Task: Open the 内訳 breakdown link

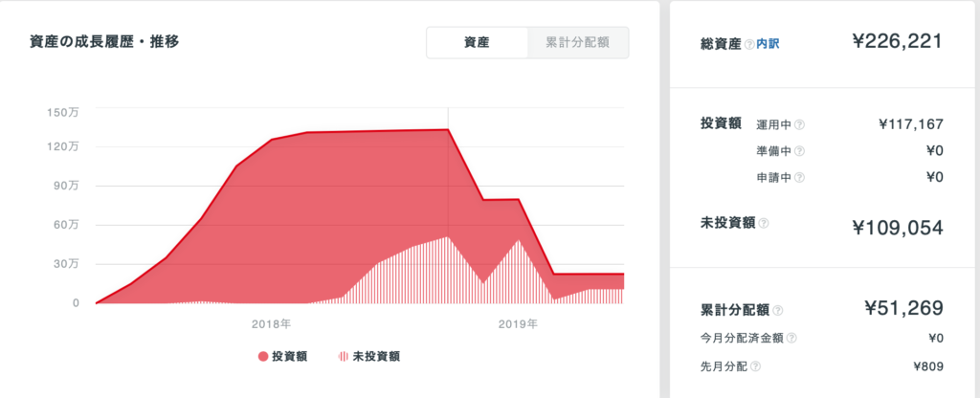Action: [x=768, y=44]
